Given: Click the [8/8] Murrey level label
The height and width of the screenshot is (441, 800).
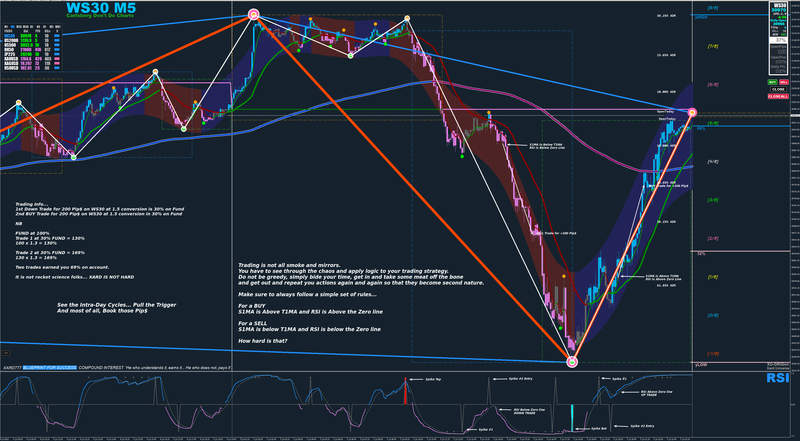Looking at the screenshot, I should (x=713, y=8).
